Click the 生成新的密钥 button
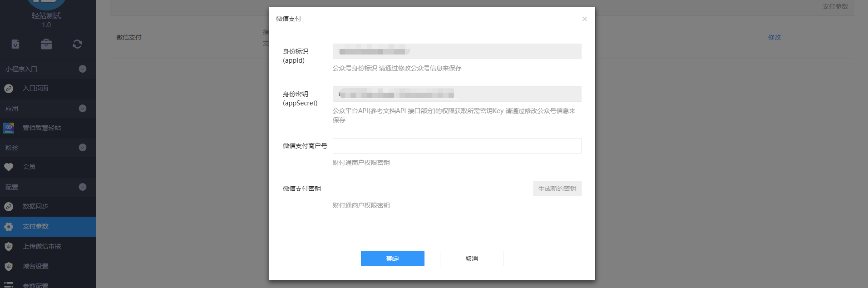This screenshot has width=868, height=288. [x=557, y=189]
